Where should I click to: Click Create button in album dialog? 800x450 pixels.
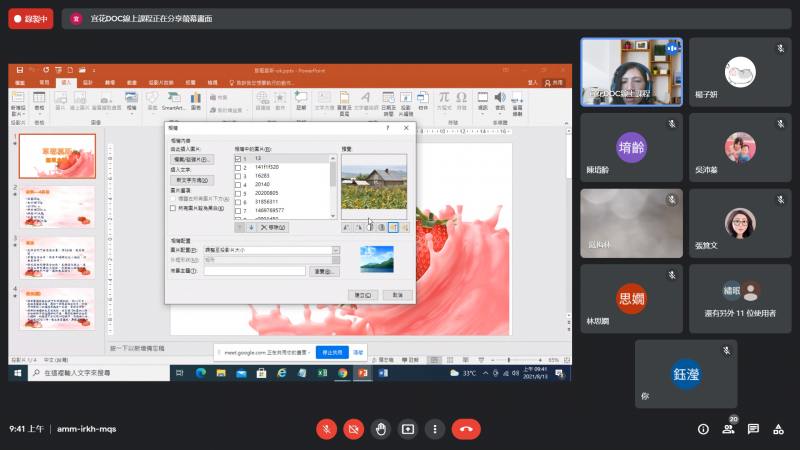[x=363, y=295]
